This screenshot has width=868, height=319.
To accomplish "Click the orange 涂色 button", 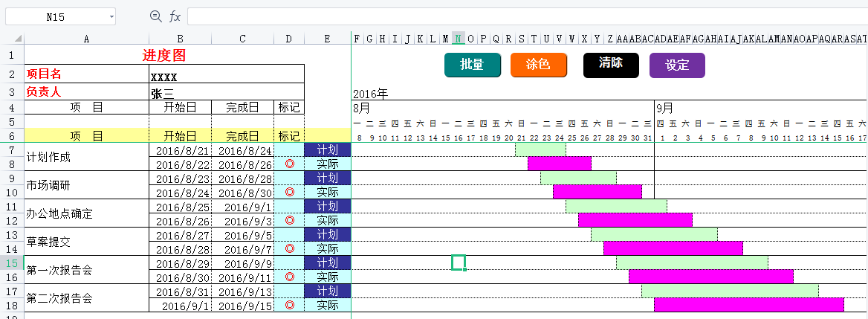I will tap(539, 64).
